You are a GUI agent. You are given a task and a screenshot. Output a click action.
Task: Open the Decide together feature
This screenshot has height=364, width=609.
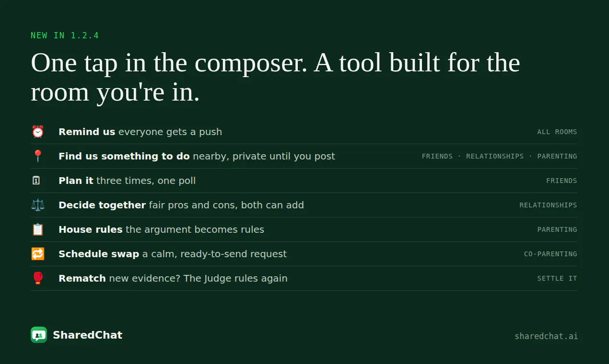[102, 205]
